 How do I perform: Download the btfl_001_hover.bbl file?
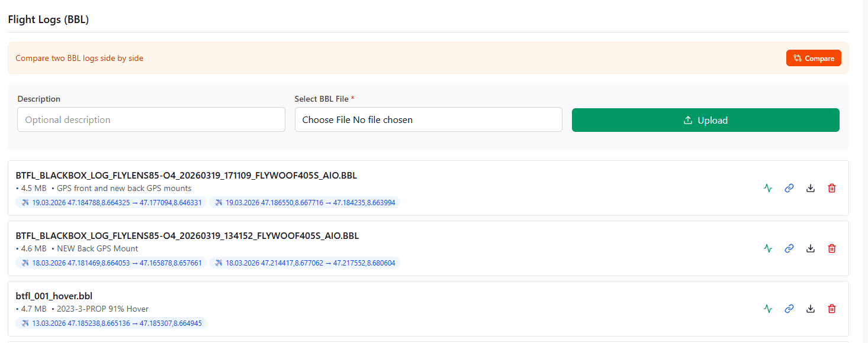click(x=811, y=309)
